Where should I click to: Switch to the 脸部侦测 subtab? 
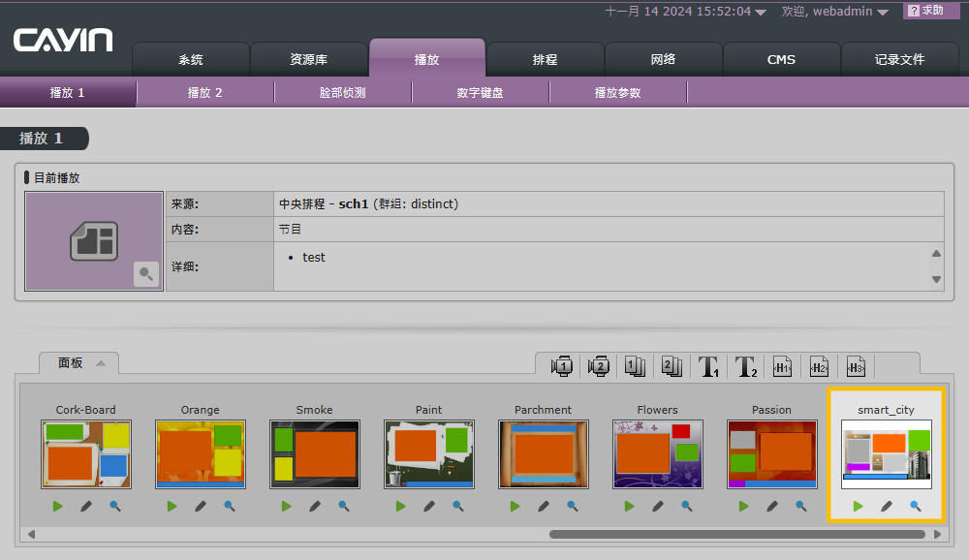coord(342,93)
